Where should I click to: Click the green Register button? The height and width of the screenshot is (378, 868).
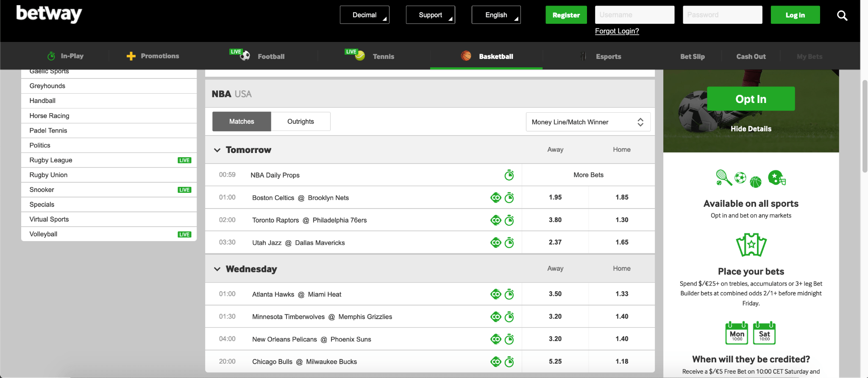(566, 15)
